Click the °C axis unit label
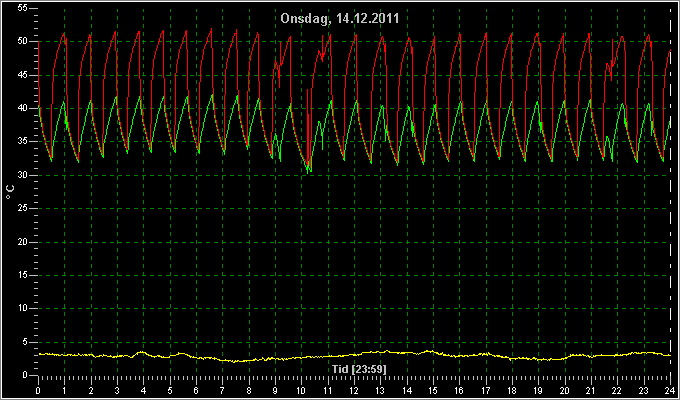This screenshot has width=680, height=400. coord(10,192)
